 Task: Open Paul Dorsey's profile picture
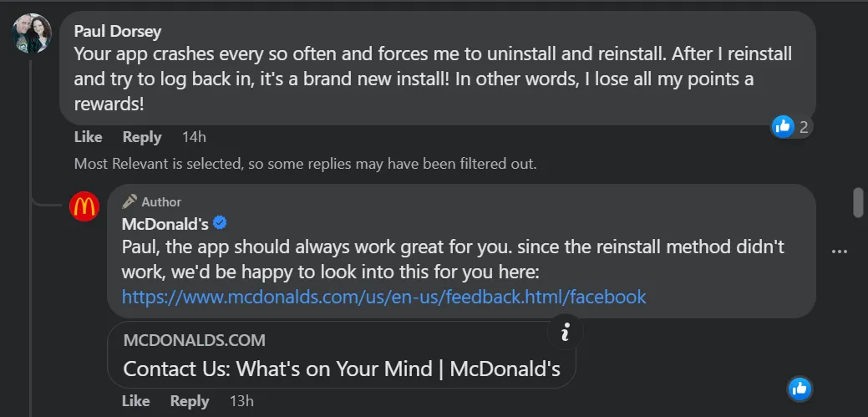click(x=33, y=34)
